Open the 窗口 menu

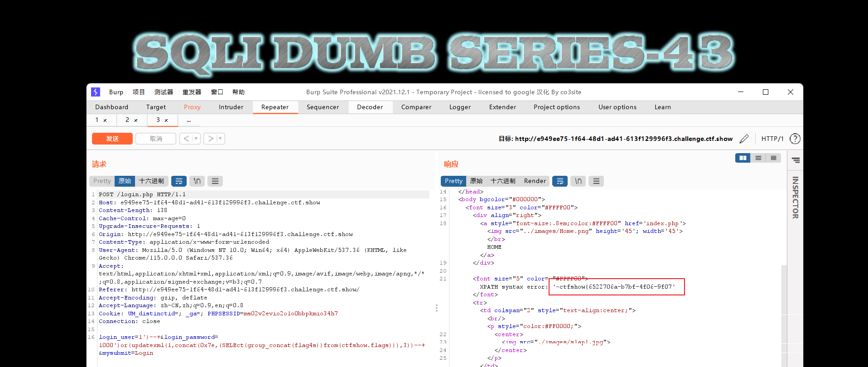click(217, 92)
